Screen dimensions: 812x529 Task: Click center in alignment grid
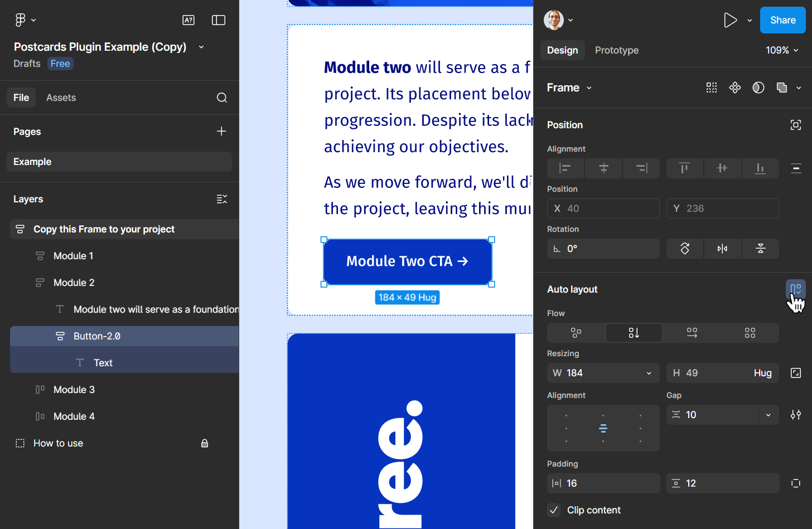tap(603, 428)
